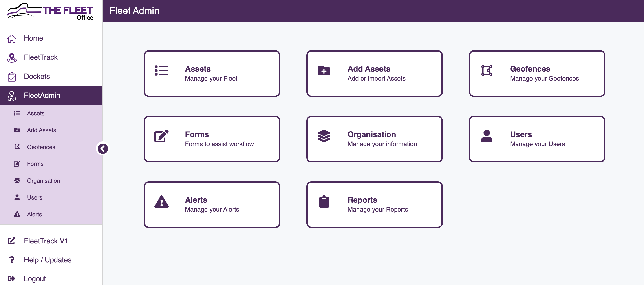
Task: Select FleetAdmin in the navigation menu
Action: pos(42,95)
